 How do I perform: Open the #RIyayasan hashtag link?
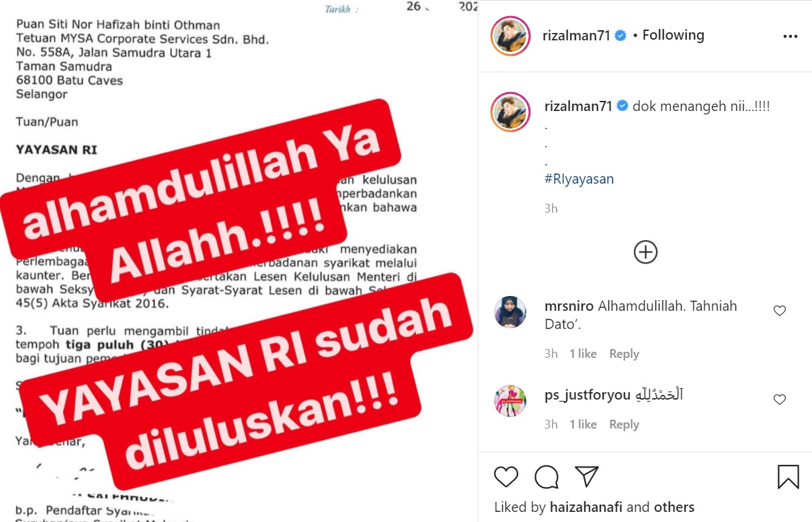pyautogui.click(x=579, y=179)
